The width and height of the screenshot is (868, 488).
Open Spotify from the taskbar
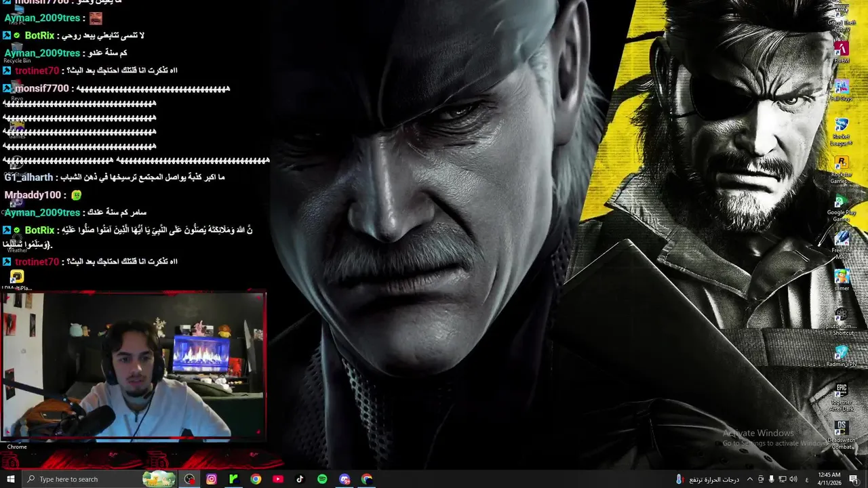(322, 479)
